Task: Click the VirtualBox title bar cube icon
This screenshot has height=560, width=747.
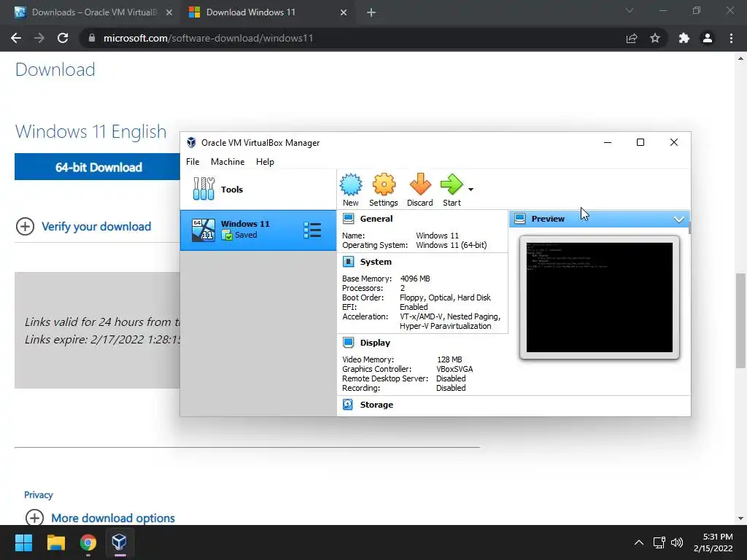Action: (x=192, y=142)
